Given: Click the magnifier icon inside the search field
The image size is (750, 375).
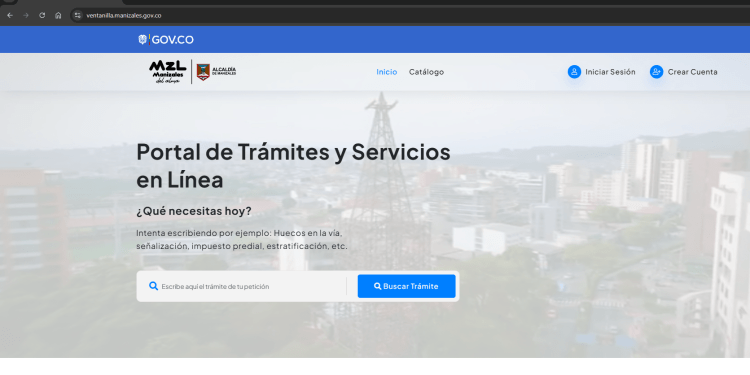Looking at the screenshot, I should tap(154, 286).
